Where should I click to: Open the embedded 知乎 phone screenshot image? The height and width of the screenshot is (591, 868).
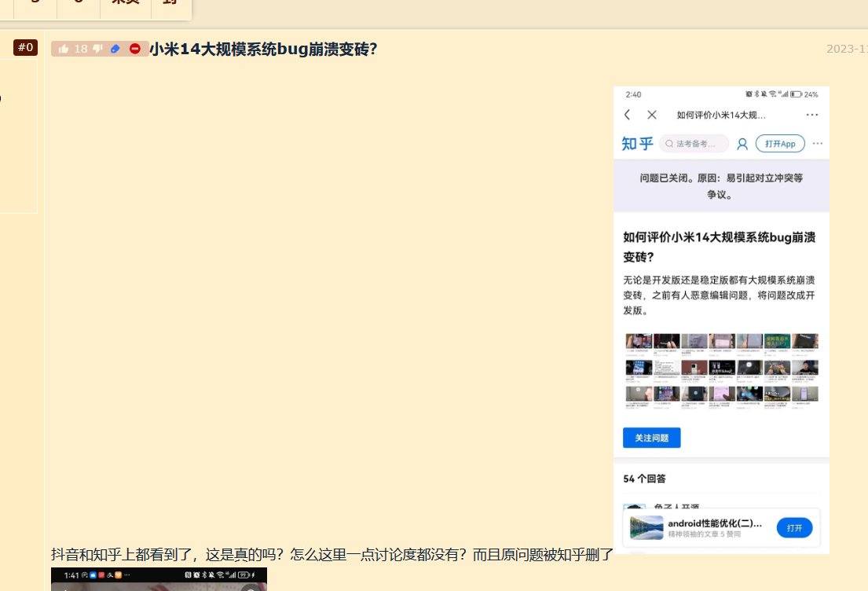click(x=721, y=320)
